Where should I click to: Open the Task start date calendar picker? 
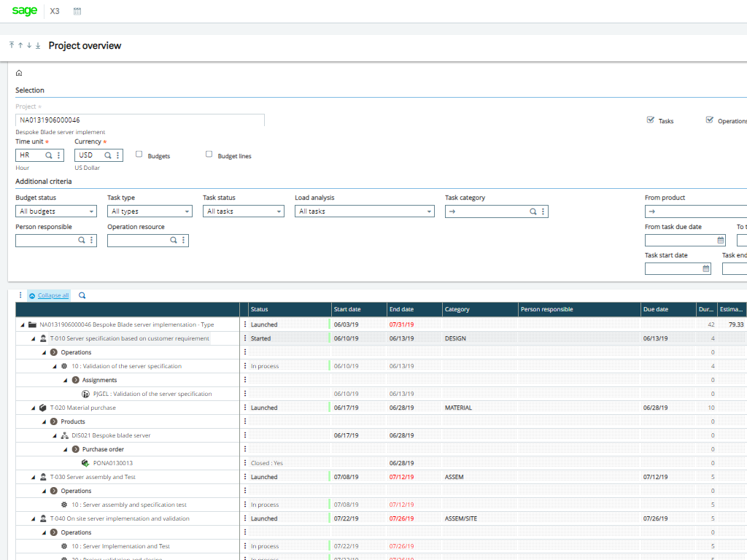[705, 268]
